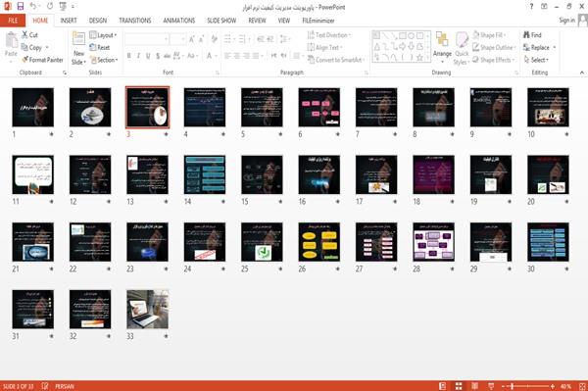
Task: Toggle Bold formatting
Action: tap(129, 56)
